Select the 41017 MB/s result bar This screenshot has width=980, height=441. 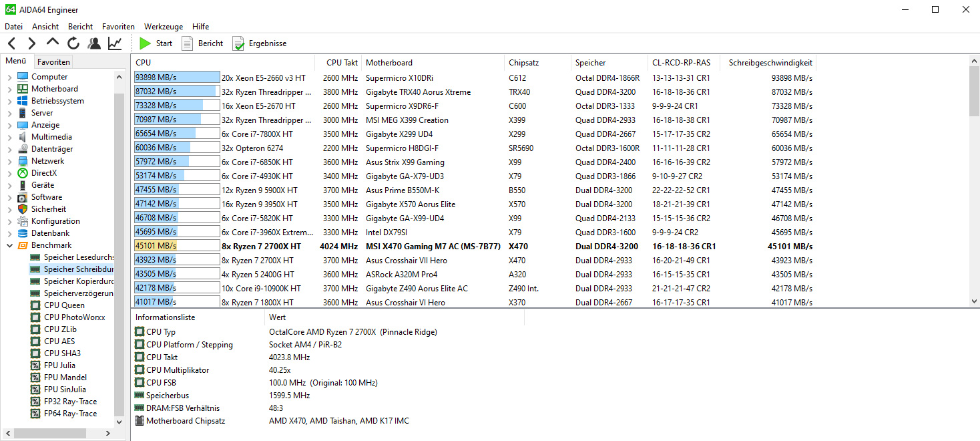coord(177,302)
